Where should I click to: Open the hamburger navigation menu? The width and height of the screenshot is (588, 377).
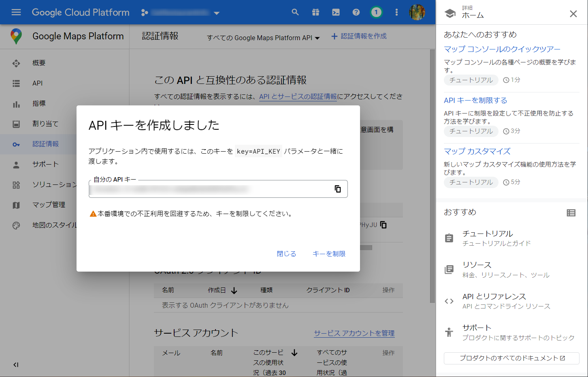coord(16,12)
